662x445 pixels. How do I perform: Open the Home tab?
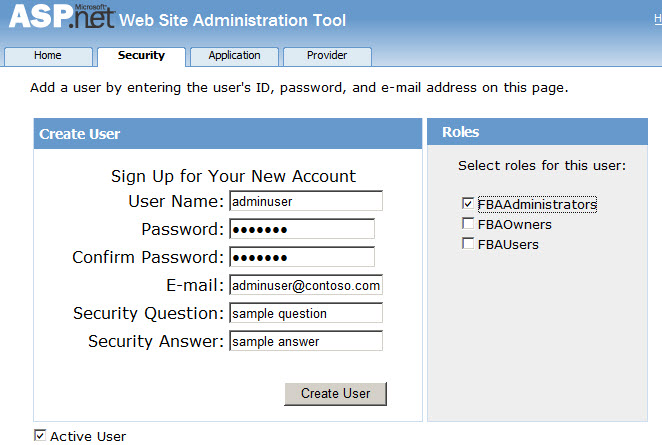(x=48, y=56)
